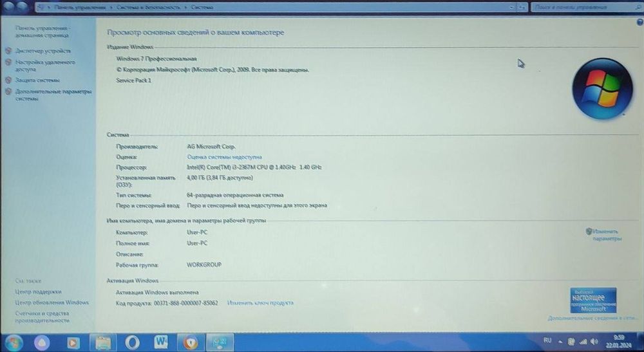Open Счетчики и средства производительности

tap(43, 317)
